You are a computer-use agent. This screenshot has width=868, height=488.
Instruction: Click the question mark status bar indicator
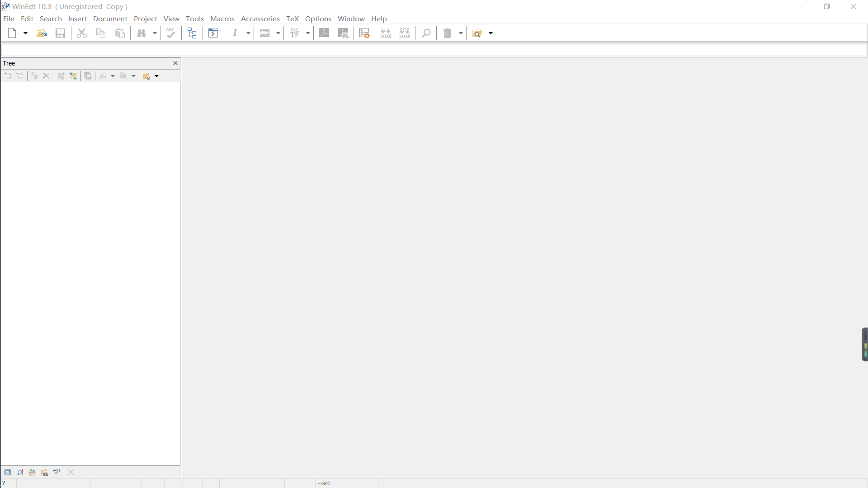click(x=4, y=483)
